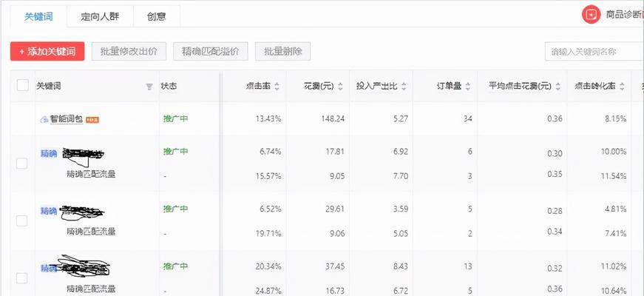
Task: Click the 0.32 average click cost cell
Action: point(555,269)
